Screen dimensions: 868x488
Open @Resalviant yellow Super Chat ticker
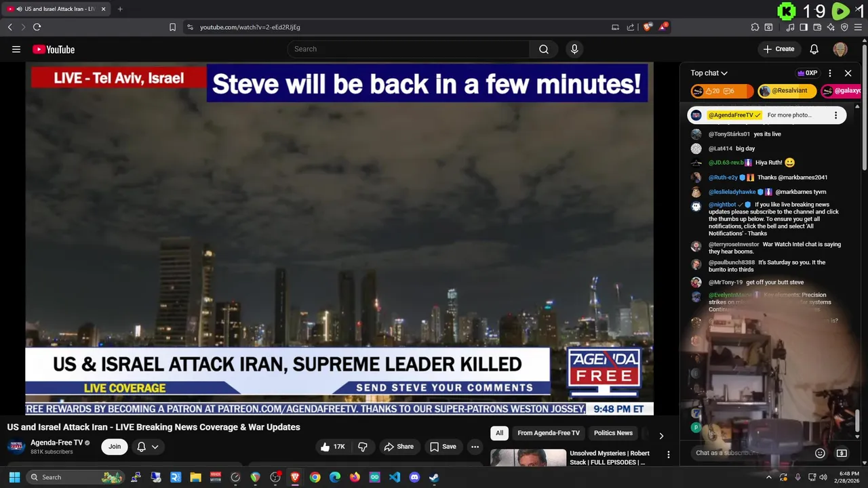click(x=787, y=91)
